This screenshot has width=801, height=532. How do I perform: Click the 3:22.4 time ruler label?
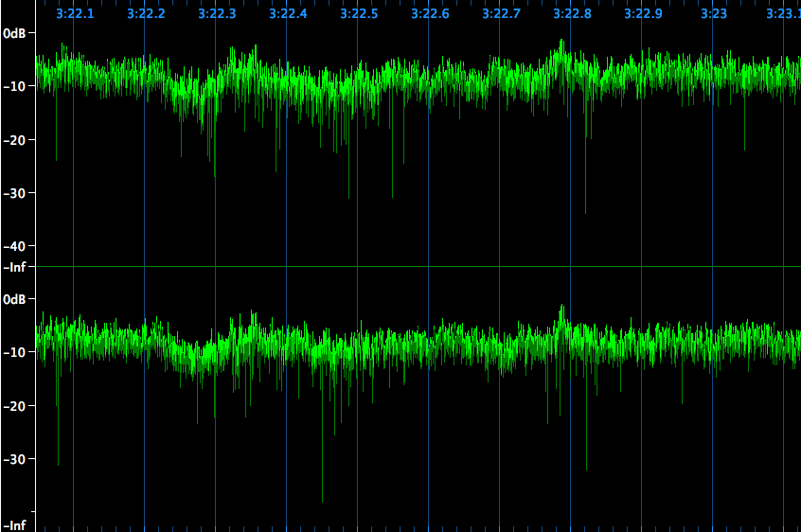(x=288, y=14)
